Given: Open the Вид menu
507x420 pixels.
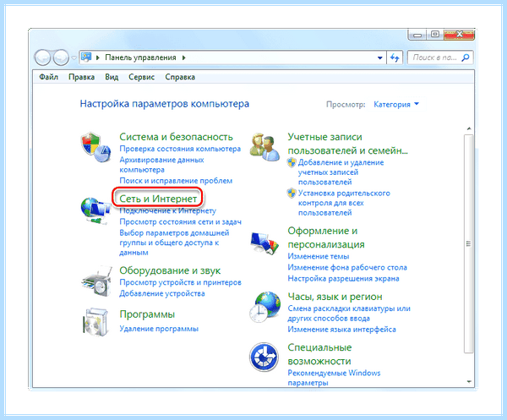Looking at the screenshot, I should click(x=112, y=77).
